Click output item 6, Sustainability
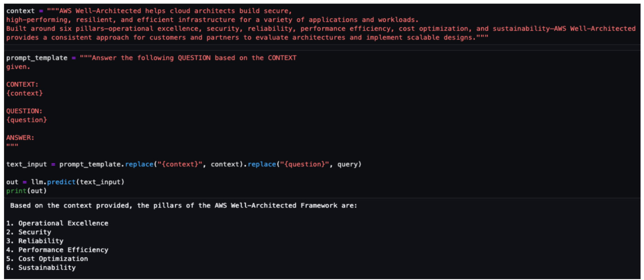Screen dimensions: 644x280 tap(41, 268)
